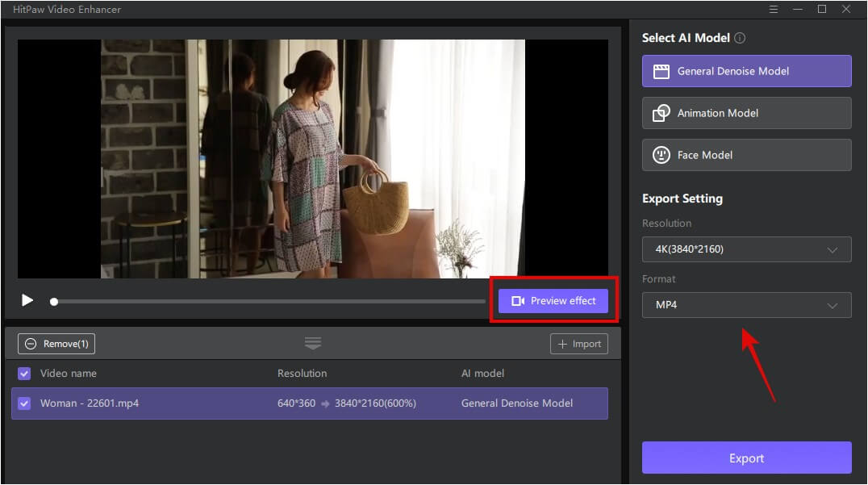Click General Denoise Model cell in the video row
Image resolution: width=868 pixels, height=485 pixels.
517,403
